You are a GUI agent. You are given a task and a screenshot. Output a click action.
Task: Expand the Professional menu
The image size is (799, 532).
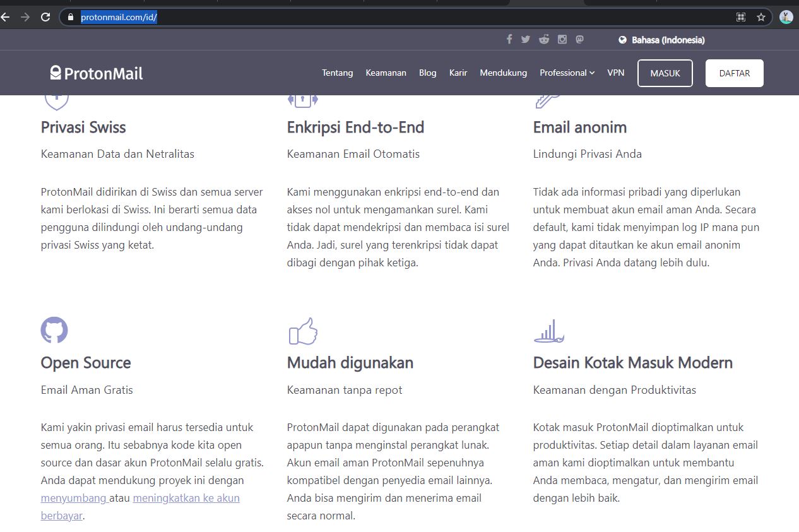[x=567, y=73]
